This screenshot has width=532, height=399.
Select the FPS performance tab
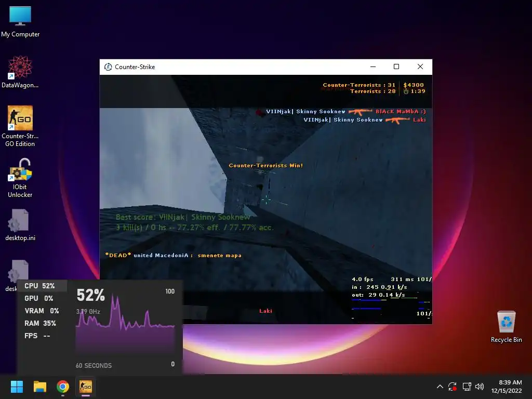(x=42, y=336)
